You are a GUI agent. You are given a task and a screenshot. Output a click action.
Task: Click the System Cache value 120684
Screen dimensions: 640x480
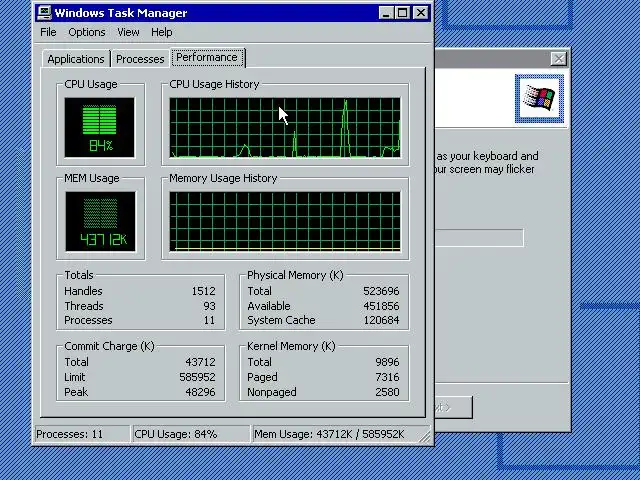pos(381,320)
